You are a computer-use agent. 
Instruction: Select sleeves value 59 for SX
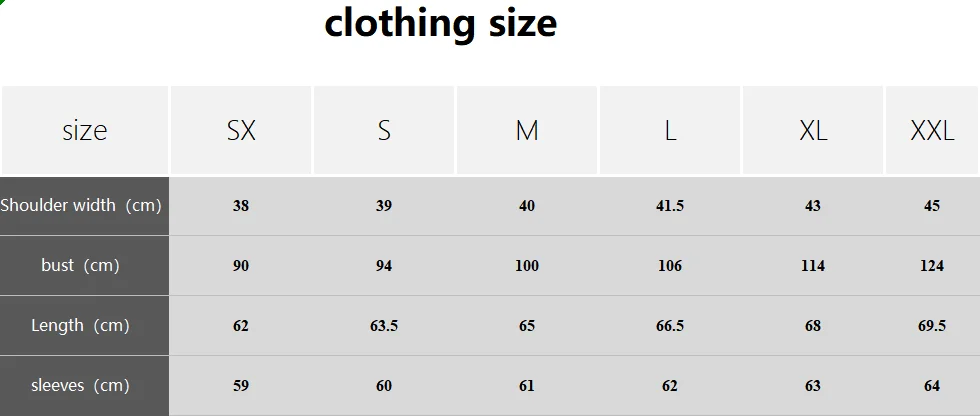pos(241,386)
